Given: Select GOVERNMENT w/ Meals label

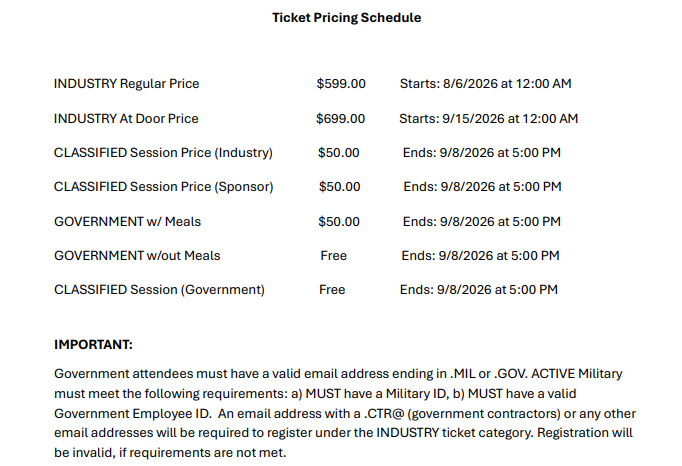Looking at the screenshot, I should coord(127,221).
